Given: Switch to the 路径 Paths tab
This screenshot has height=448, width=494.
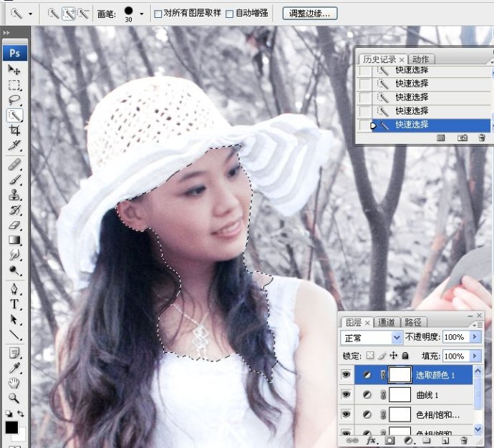Looking at the screenshot, I should (x=412, y=322).
